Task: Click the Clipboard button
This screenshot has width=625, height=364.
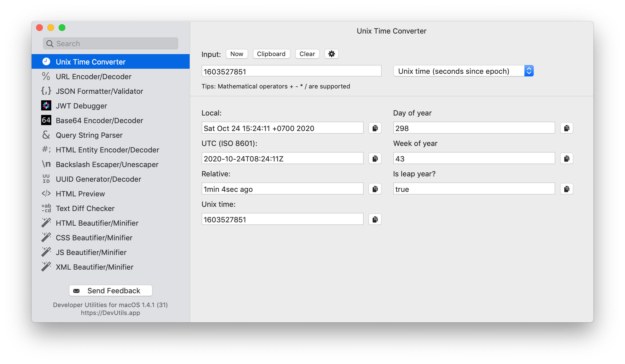Action: tap(271, 54)
